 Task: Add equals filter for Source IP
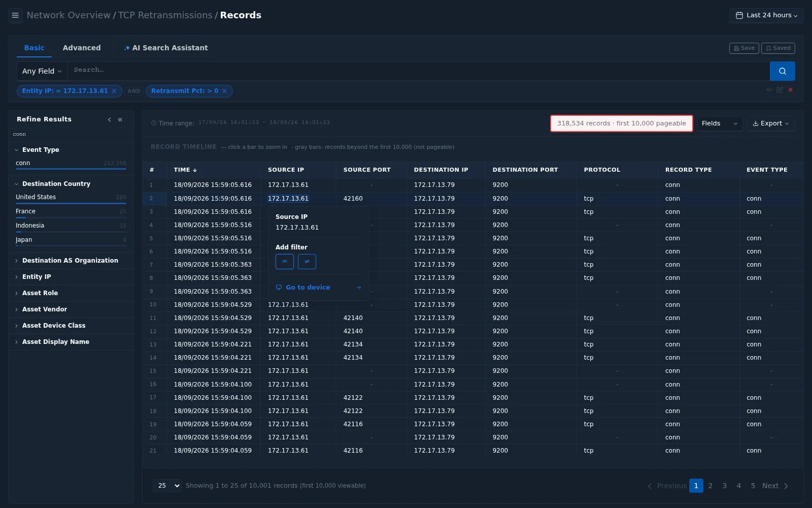pyautogui.click(x=284, y=262)
